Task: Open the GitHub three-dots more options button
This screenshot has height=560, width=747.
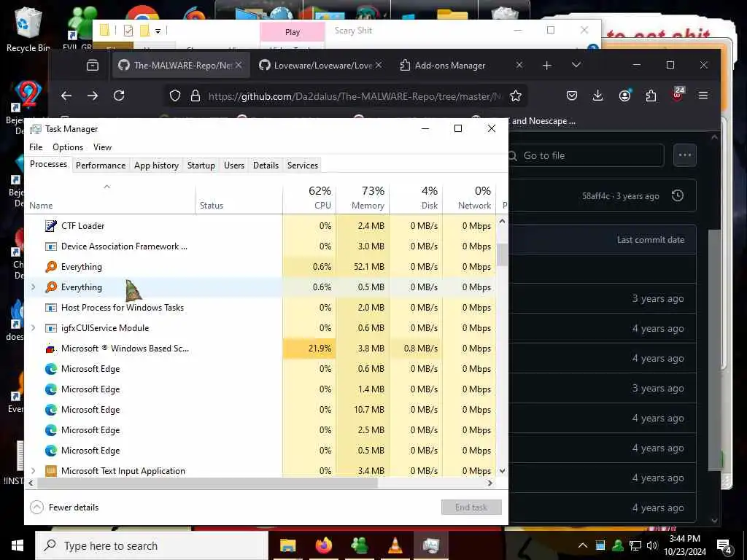Action: click(x=684, y=155)
